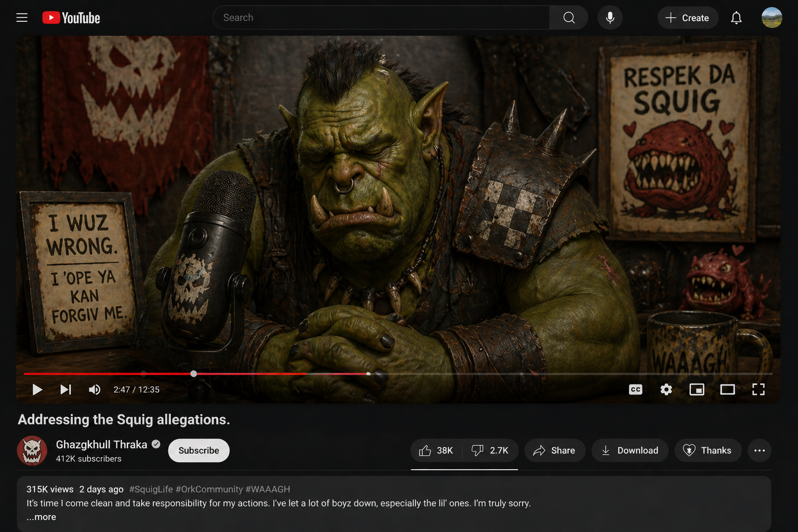The width and height of the screenshot is (798, 532).
Task: Click the "2 days ago" upload date
Action: pyautogui.click(x=101, y=489)
